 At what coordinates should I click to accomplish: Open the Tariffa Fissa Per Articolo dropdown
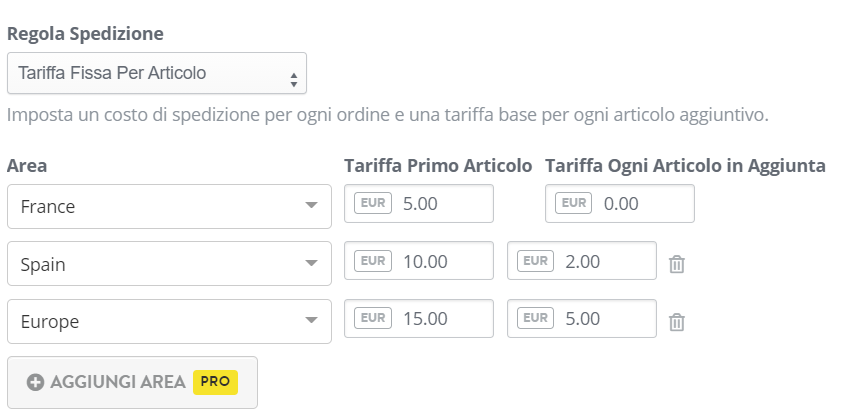157,73
